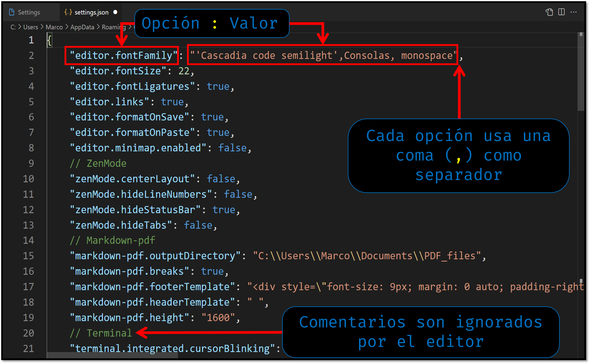Click the "terminal.integrated.cursorBlinking" key
The image size is (590, 364).
(172, 349)
